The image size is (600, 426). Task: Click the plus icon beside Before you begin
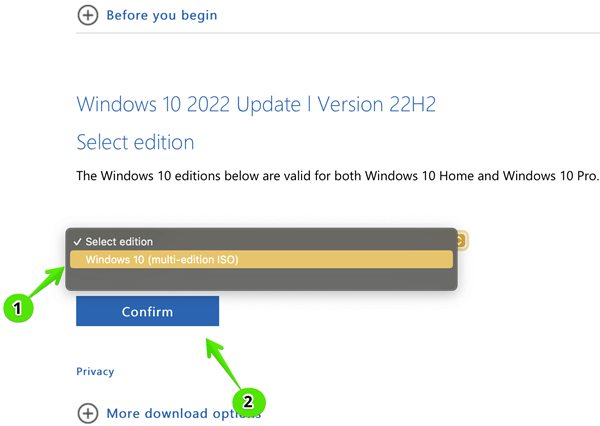point(88,15)
